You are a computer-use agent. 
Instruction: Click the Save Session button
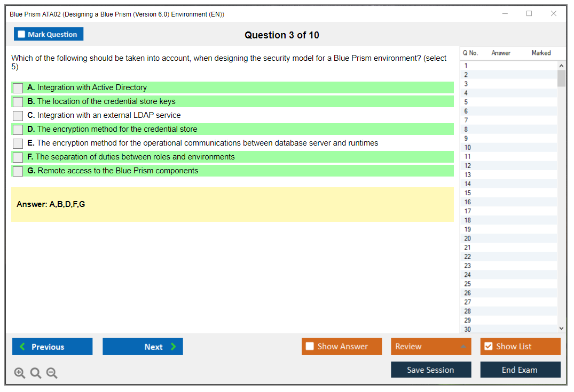click(431, 370)
